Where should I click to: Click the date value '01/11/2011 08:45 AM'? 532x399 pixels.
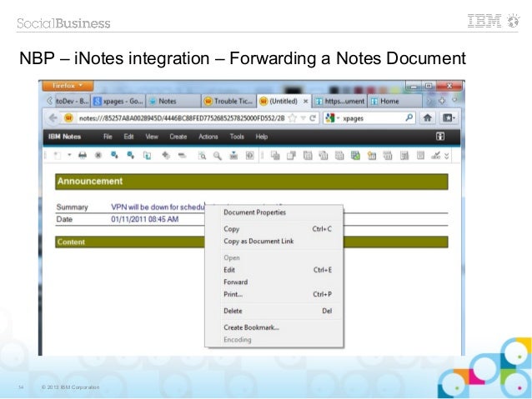[x=145, y=219]
